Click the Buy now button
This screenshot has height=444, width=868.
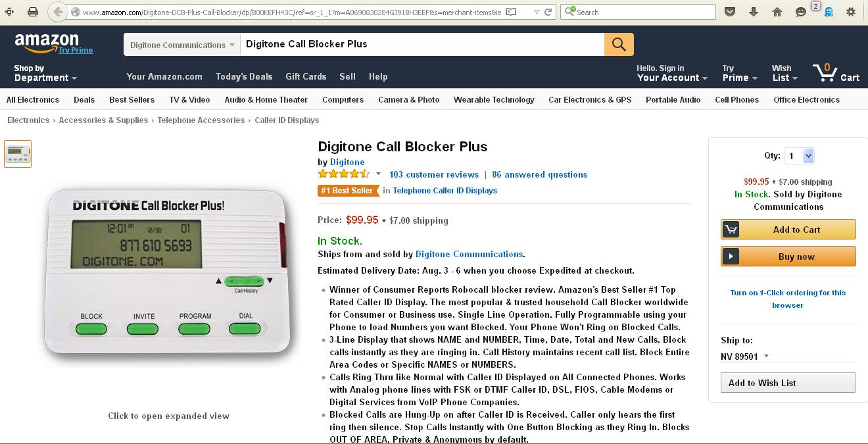(x=788, y=257)
